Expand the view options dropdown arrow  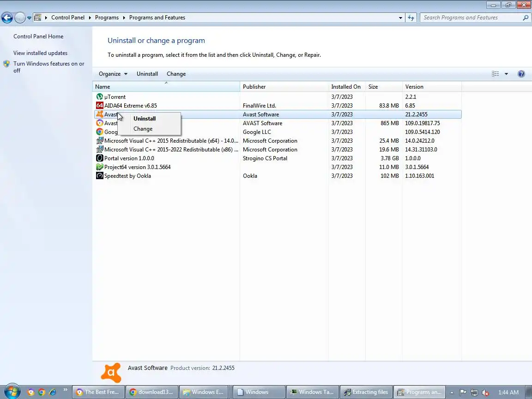coord(506,74)
